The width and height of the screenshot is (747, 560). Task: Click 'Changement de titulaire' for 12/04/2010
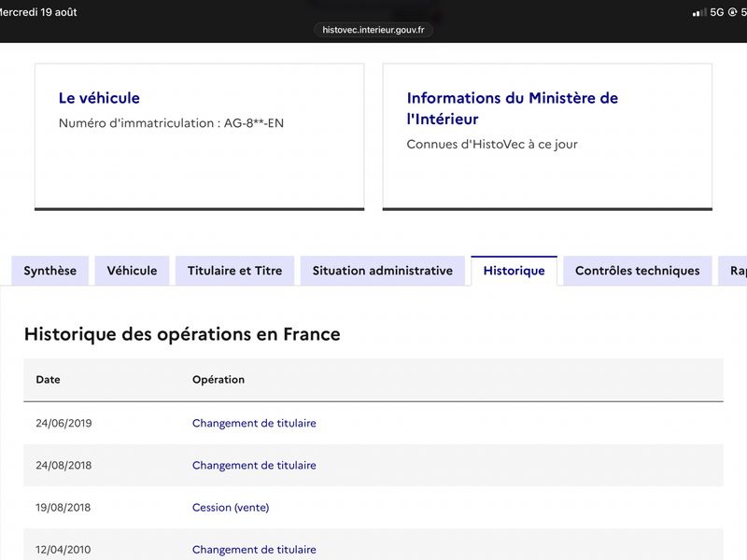click(254, 550)
